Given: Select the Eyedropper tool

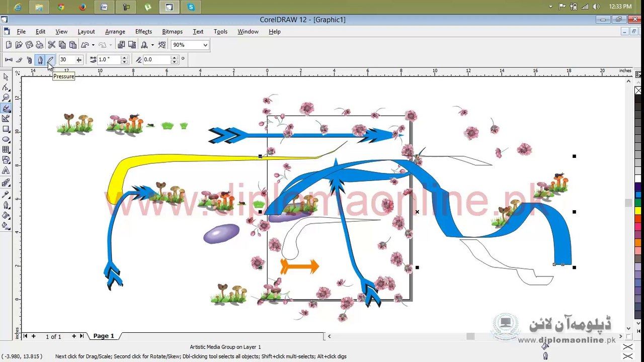Looking at the screenshot, I should tap(6, 194).
